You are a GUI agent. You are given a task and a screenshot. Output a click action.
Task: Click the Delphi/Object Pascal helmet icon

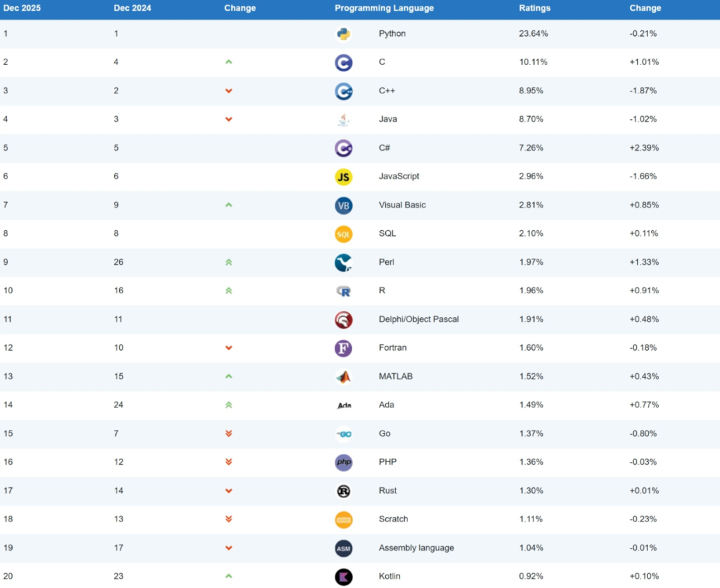(343, 320)
